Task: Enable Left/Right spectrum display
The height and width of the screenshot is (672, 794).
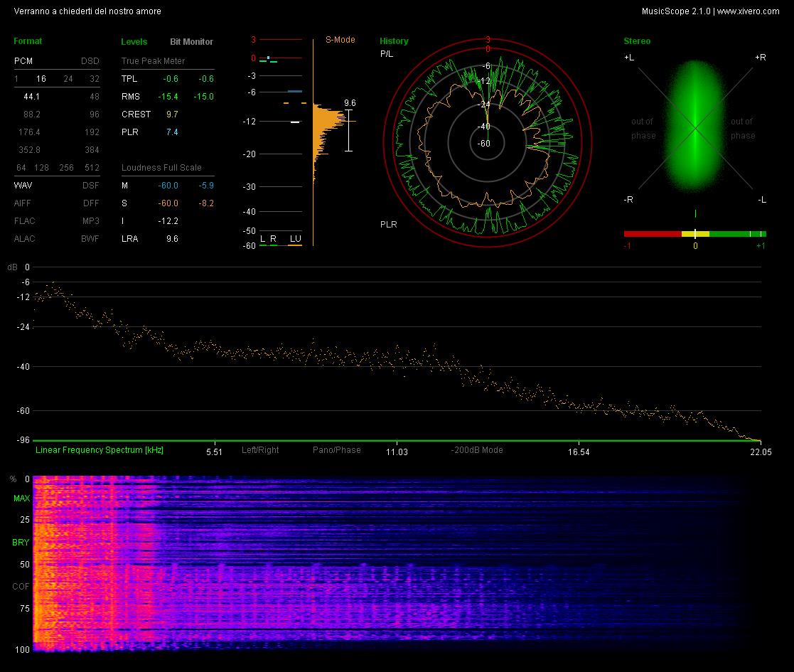Action: (260, 449)
